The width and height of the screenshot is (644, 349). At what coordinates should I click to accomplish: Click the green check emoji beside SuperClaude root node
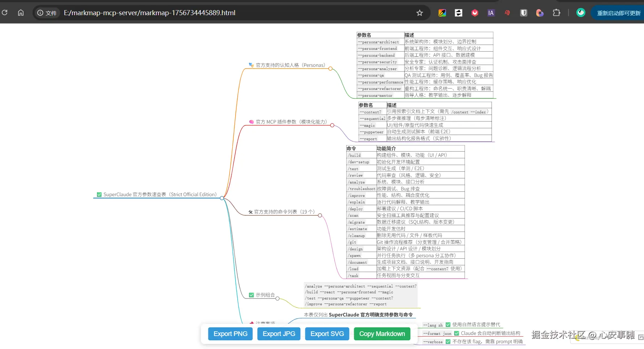click(x=99, y=194)
